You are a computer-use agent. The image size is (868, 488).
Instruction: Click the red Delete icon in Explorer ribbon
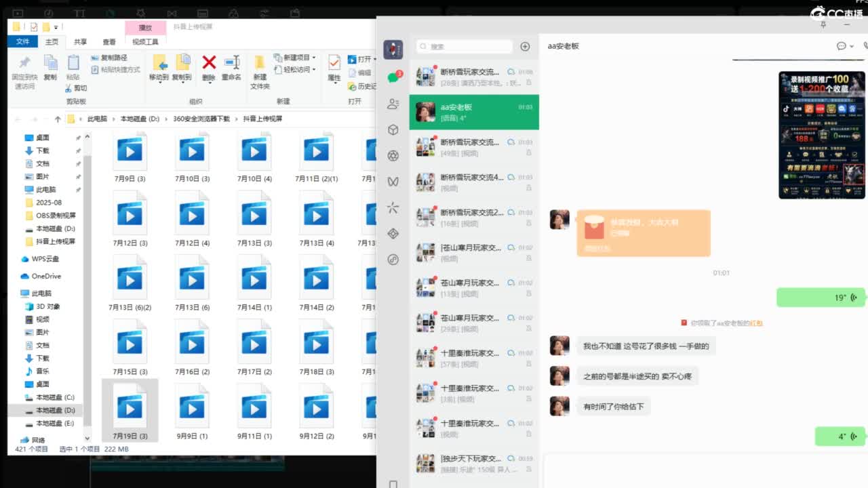coord(209,63)
